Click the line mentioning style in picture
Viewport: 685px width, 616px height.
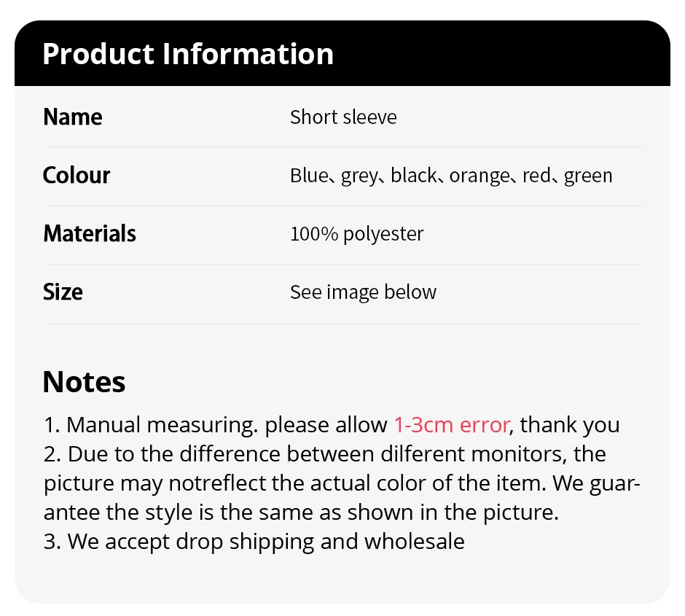(x=301, y=512)
